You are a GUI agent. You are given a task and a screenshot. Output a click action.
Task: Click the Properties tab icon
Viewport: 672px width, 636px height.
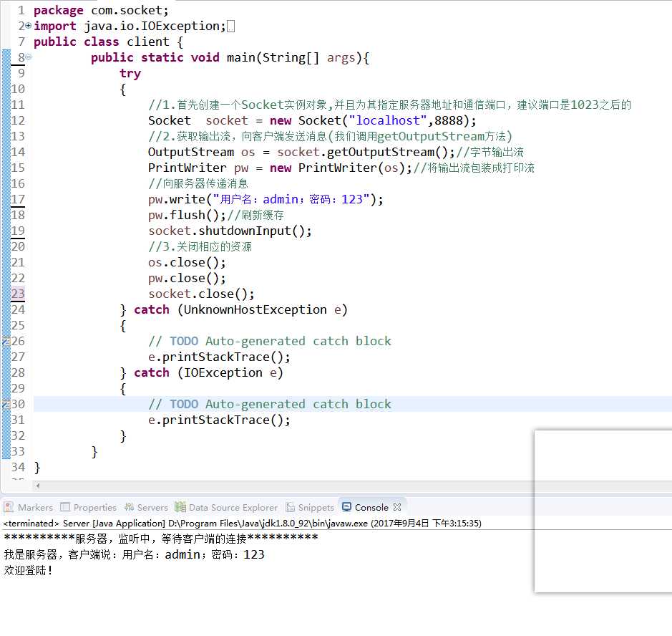tap(65, 507)
